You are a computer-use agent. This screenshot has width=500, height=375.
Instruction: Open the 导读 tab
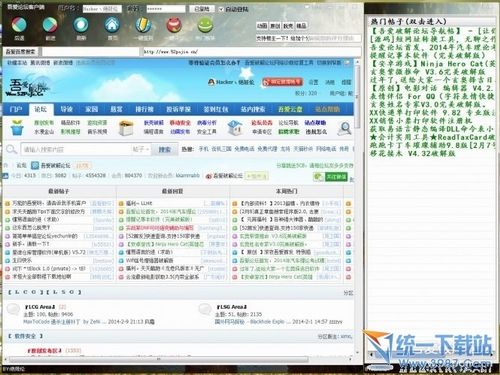point(66,109)
